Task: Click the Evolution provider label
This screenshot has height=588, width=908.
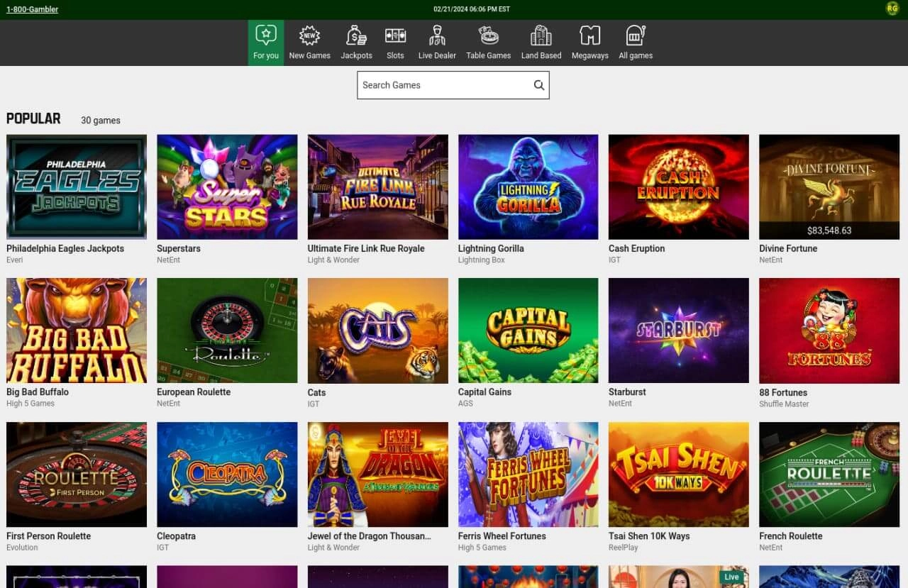Action: pyautogui.click(x=22, y=548)
